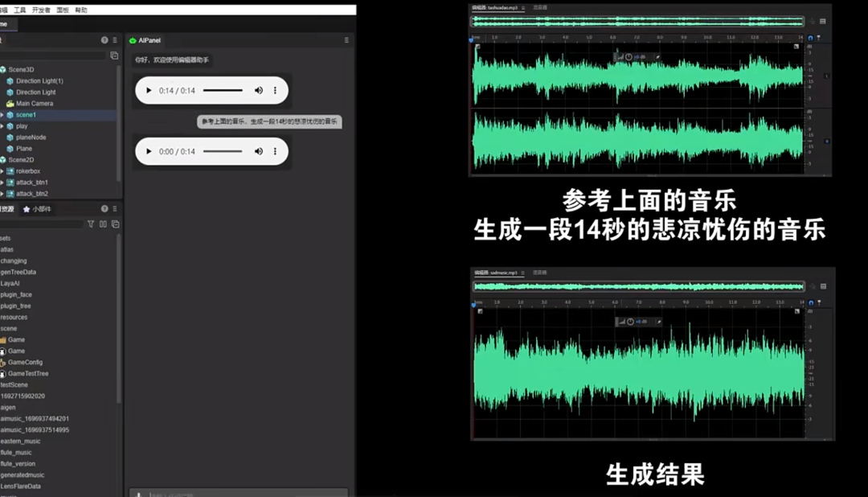This screenshot has height=497, width=868.
Task: Select the Plane node
Action: click(24, 149)
